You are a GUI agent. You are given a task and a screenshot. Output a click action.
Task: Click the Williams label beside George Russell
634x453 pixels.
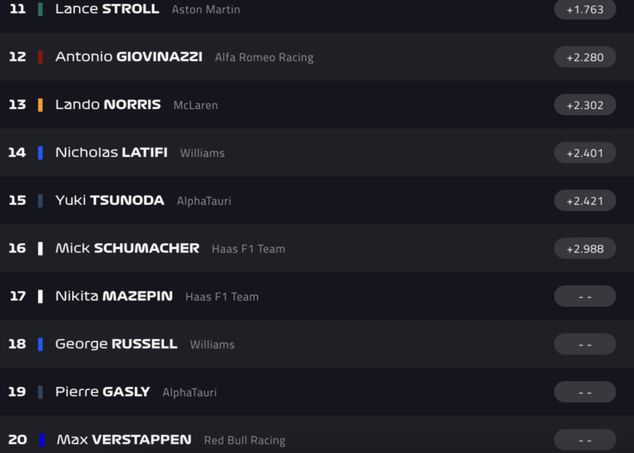[x=212, y=344]
